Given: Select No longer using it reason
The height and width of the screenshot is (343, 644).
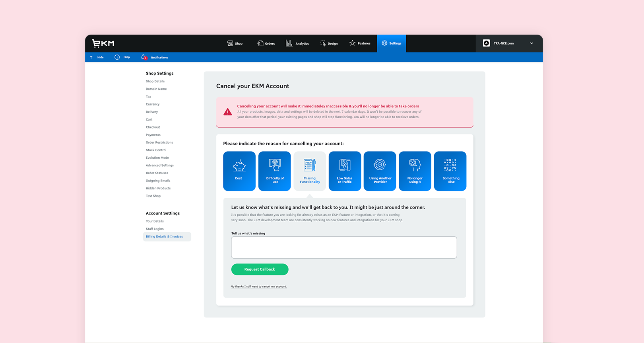Looking at the screenshot, I should click(x=415, y=171).
